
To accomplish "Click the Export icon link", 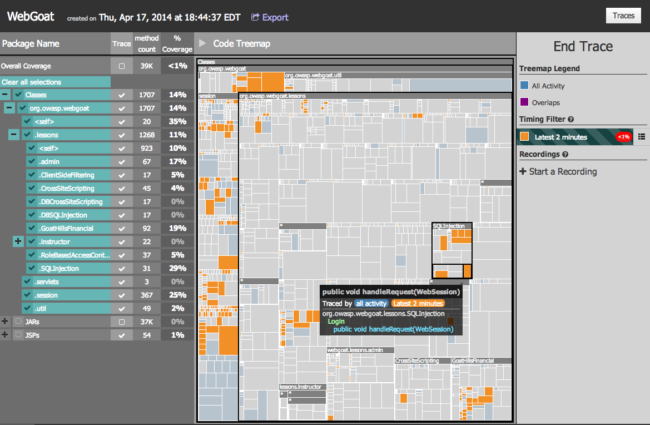I will click(269, 17).
